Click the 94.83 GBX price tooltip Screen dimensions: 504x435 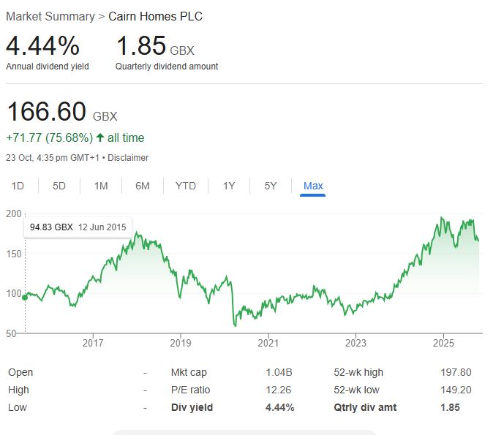point(78,227)
